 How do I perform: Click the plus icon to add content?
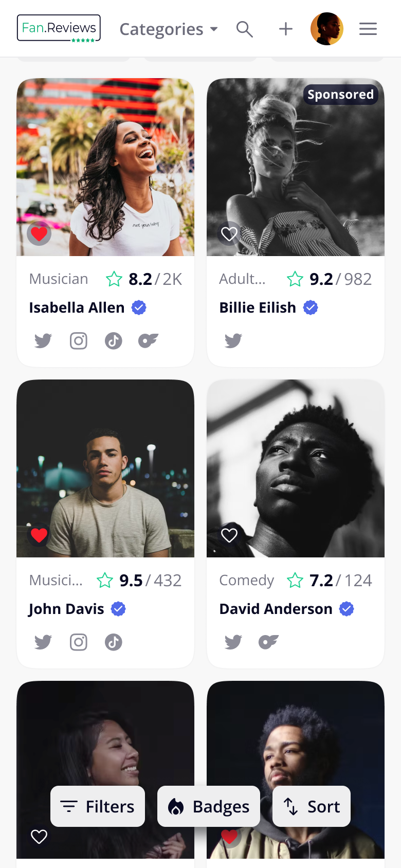point(285,29)
